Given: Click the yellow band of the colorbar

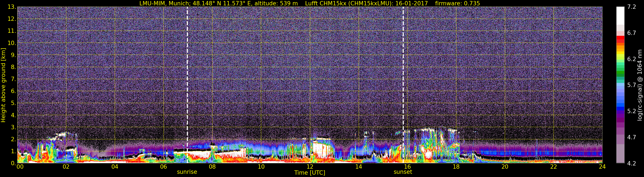Looking at the screenshot, I should click(620, 53).
